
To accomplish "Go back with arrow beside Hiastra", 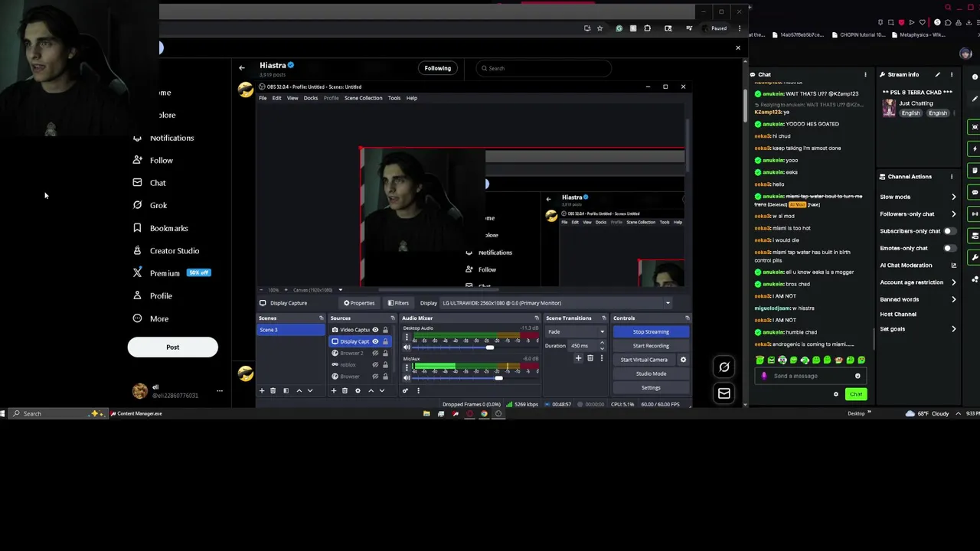I will pyautogui.click(x=242, y=68).
